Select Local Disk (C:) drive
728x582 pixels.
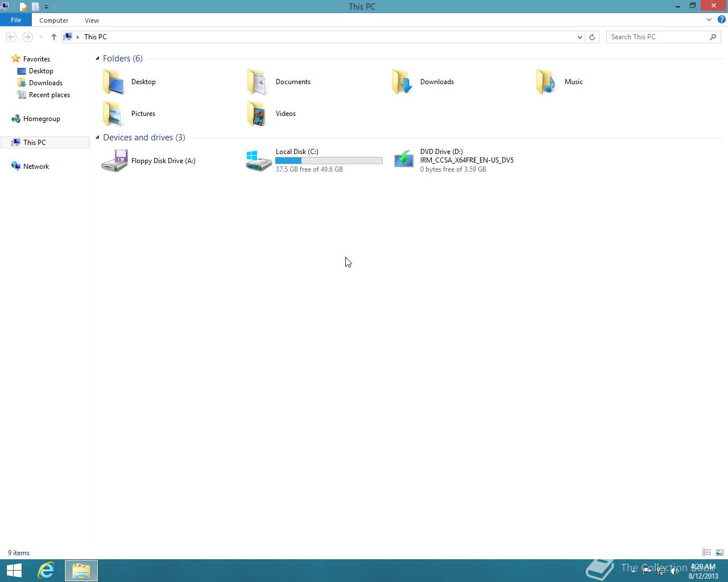tap(314, 161)
